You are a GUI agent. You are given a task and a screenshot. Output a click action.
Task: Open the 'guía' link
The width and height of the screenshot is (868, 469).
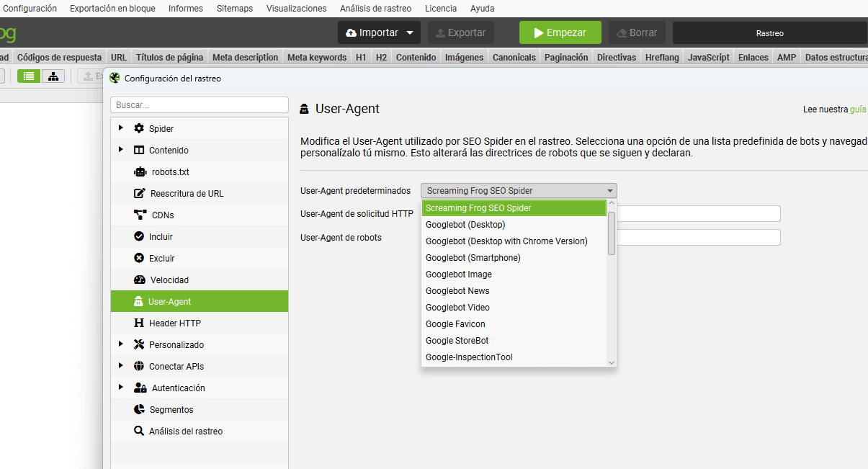click(x=858, y=110)
